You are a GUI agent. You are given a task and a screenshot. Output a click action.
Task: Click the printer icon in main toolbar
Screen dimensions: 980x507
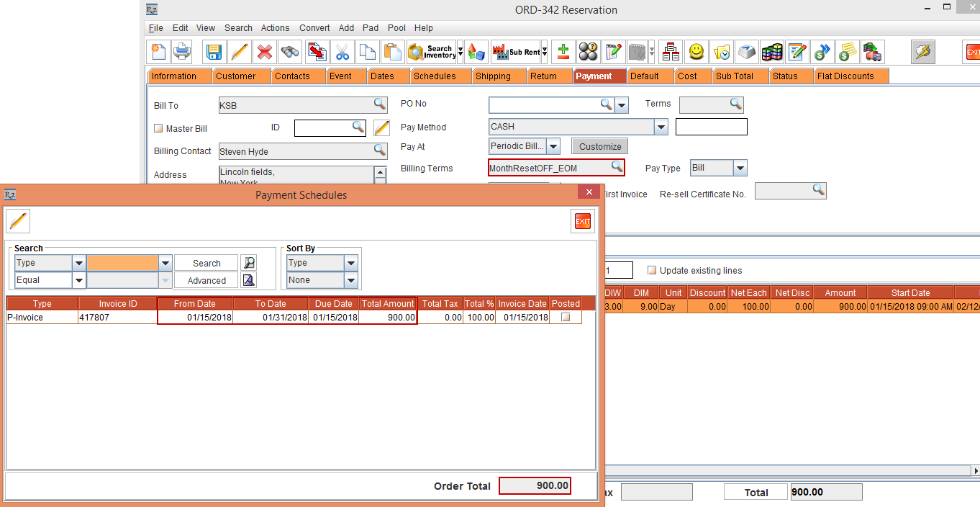[x=183, y=52]
